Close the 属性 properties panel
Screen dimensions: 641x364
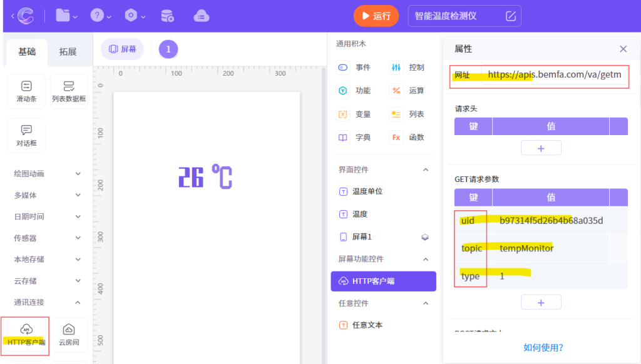[x=623, y=49]
